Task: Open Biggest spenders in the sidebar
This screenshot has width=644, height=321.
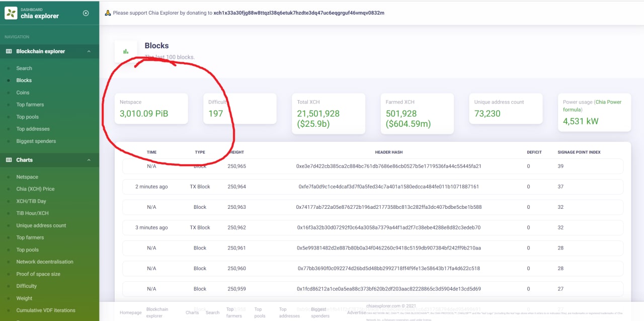Action: 36,141
